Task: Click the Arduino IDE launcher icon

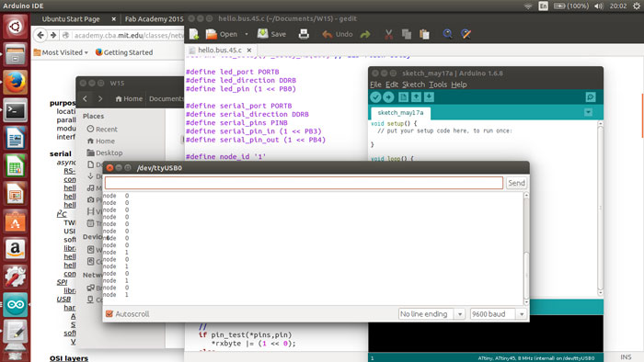Action: 16,305
